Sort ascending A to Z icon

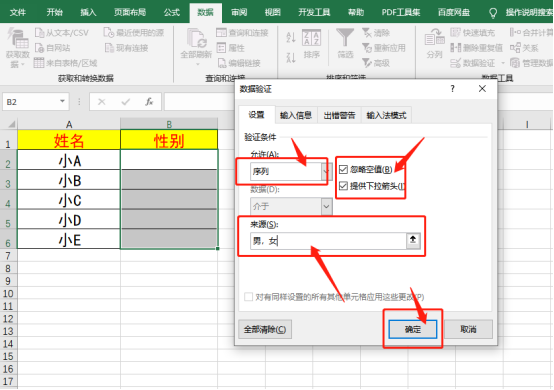pos(291,37)
